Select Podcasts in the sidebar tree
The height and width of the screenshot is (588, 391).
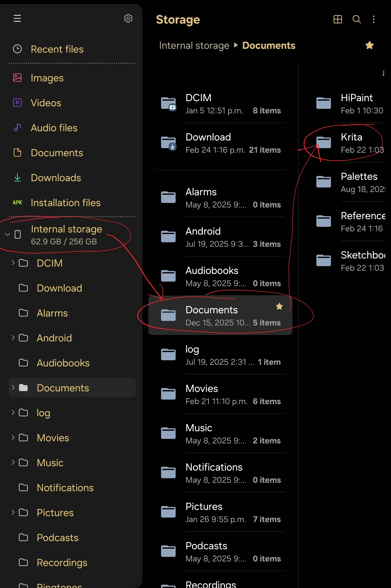coord(57,538)
